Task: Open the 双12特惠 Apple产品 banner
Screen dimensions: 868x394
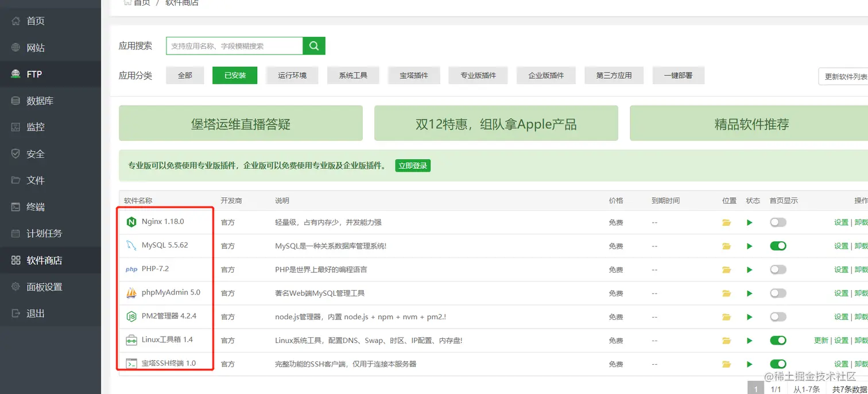Action: coord(496,123)
